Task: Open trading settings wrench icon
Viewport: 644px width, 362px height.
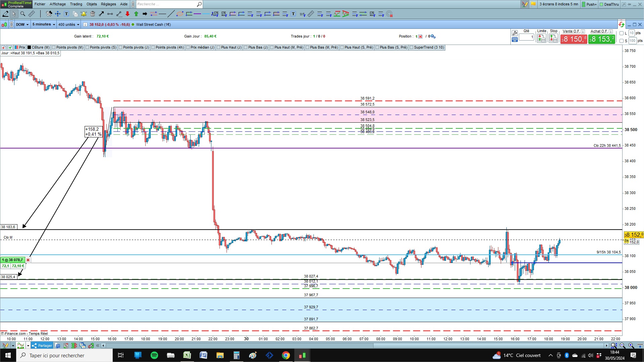Action: 514,33
